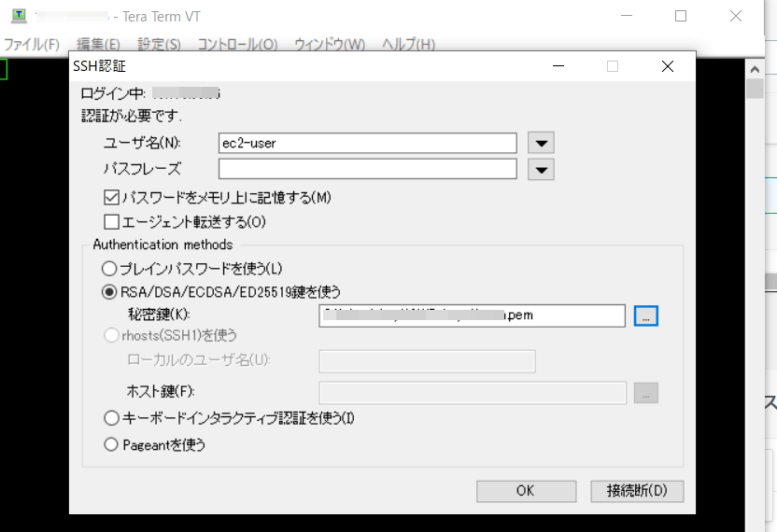777x532 pixels.
Task: Toggle パスワードをメモリ上に記憶する checkbox
Action: point(111,198)
